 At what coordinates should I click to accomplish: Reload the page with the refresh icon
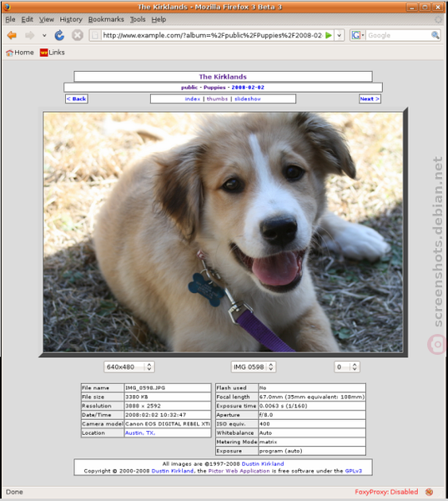tap(59, 35)
